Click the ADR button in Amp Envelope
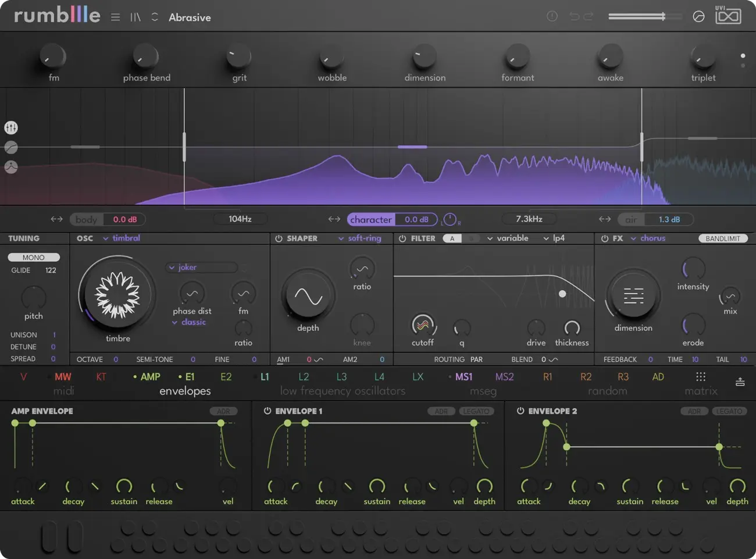Viewport: 756px width, 559px height. coord(223,411)
